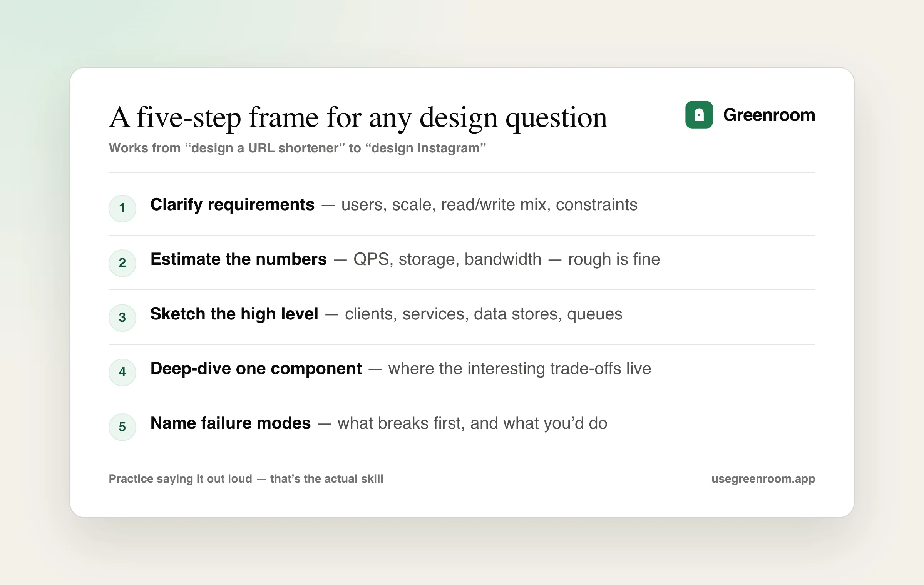Click the 'Sketch the high level' bold text
This screenshot has width=924, height=585.
(234, 314)
